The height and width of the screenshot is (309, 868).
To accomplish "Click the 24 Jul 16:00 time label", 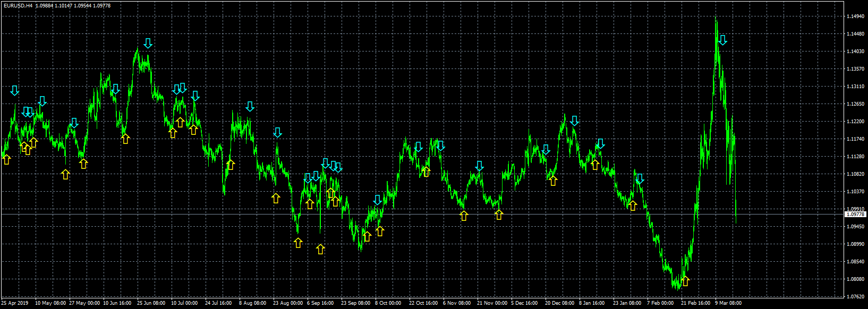I will point(218,303).
